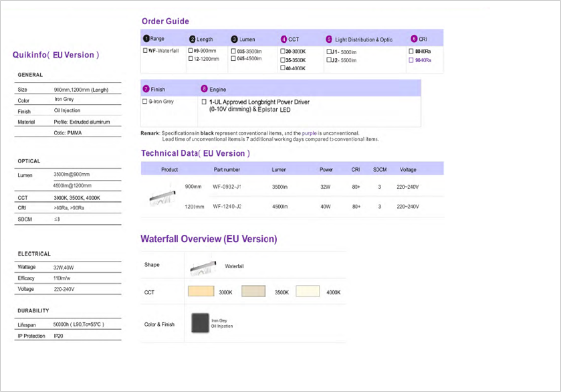Pick the 3000K warm color swatch
The width and height of the screenshot is (561, 392).
(201, 292)
